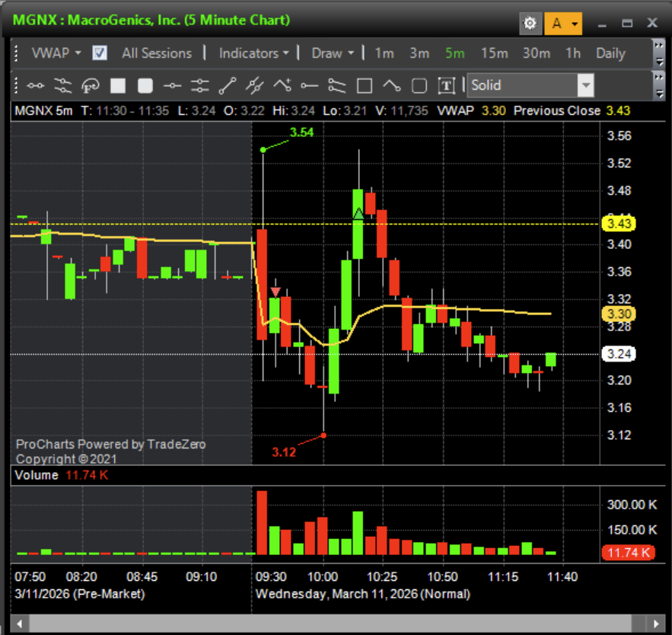The image size is (672, 635).
Task: Select the angle line tool
Action: [392, 86]
